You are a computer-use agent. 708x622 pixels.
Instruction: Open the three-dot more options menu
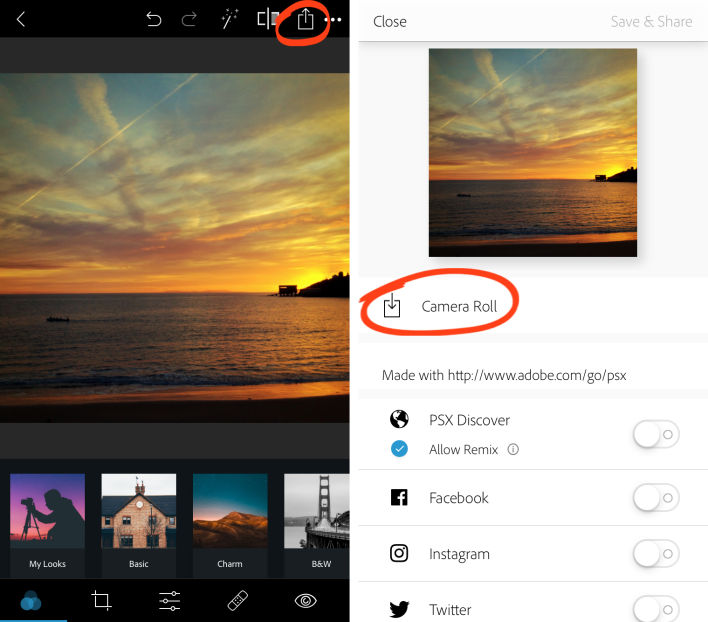click(x=333, y=20)
